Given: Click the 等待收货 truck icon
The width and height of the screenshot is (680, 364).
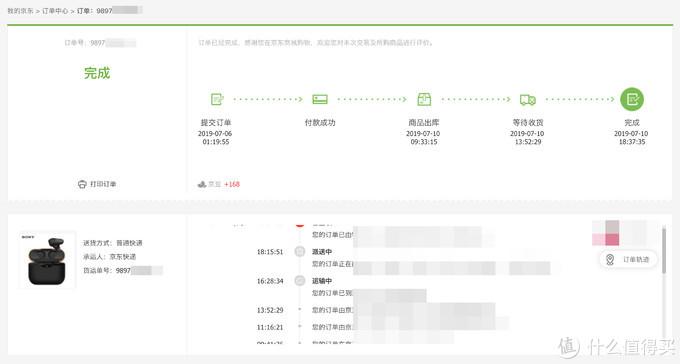Looking at the screenshot, I should point(528,100).
